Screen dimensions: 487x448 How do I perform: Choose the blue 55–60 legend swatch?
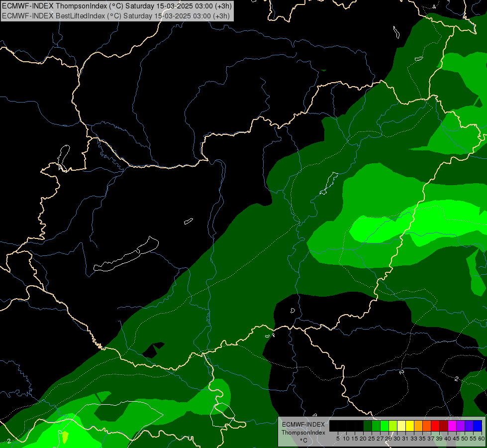point(478,426)
